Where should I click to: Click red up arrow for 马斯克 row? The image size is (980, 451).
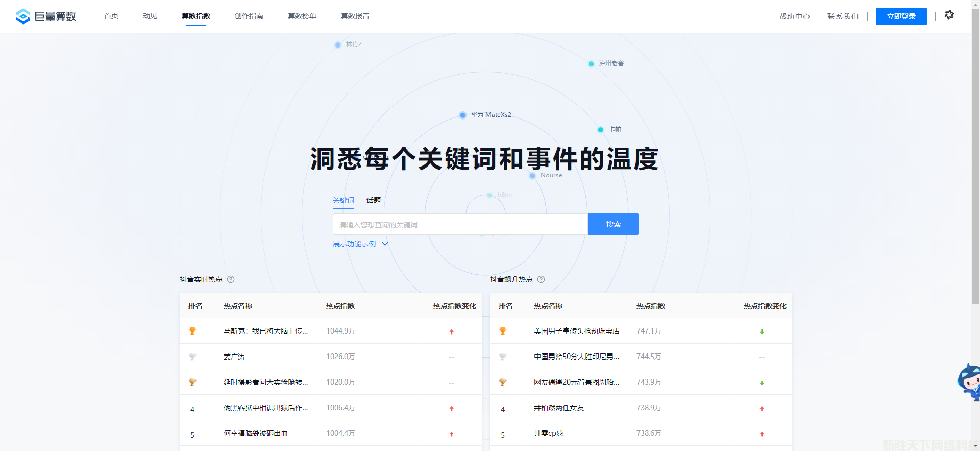(451, 332)
